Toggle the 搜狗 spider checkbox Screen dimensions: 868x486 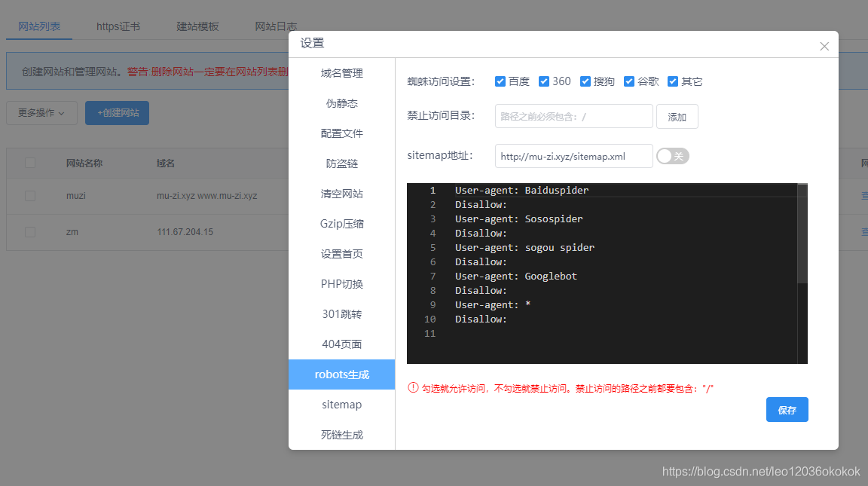[x=585, y=81]
